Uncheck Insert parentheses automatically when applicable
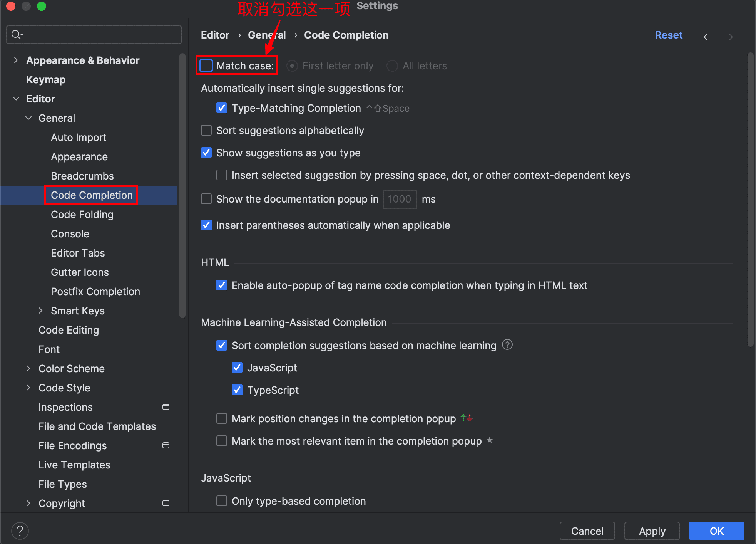 click(x=206, y=225)
